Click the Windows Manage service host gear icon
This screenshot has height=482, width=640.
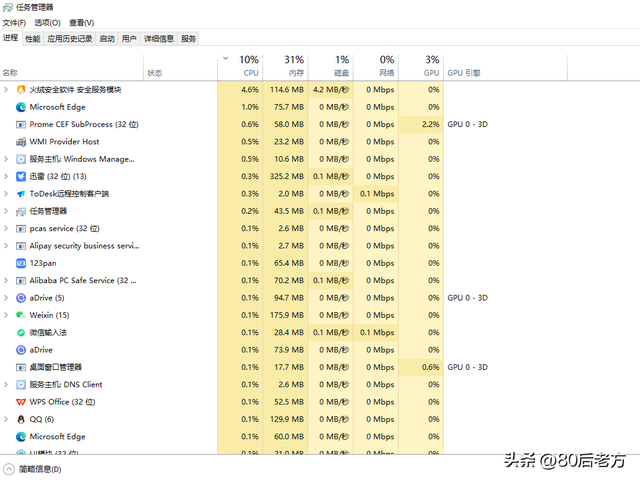[21, 159]
